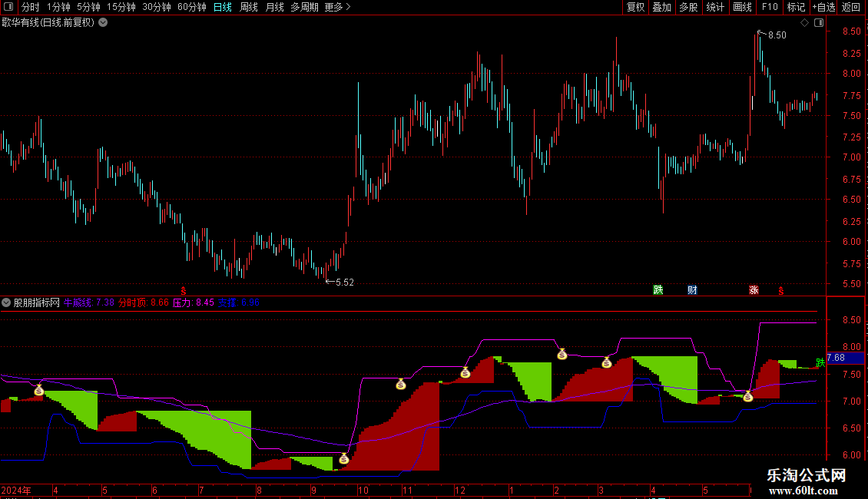
Task: Click the 标记 mark button
Action: click(796, 7)
